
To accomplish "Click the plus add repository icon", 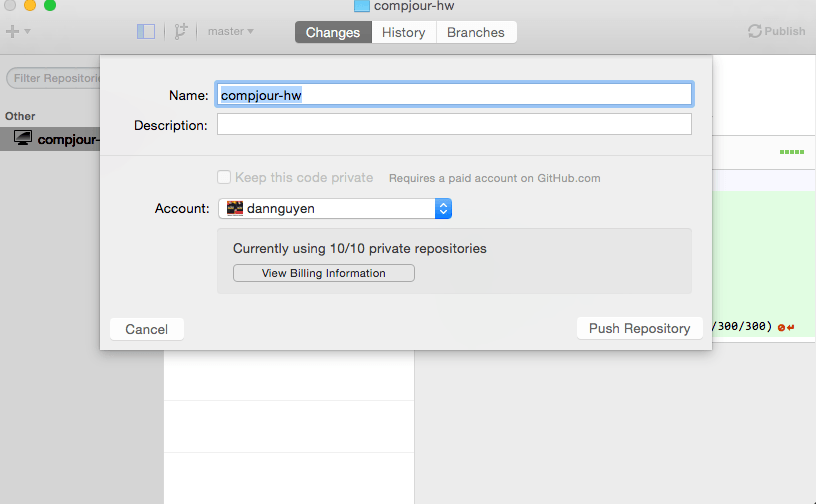I will [12, 31].
